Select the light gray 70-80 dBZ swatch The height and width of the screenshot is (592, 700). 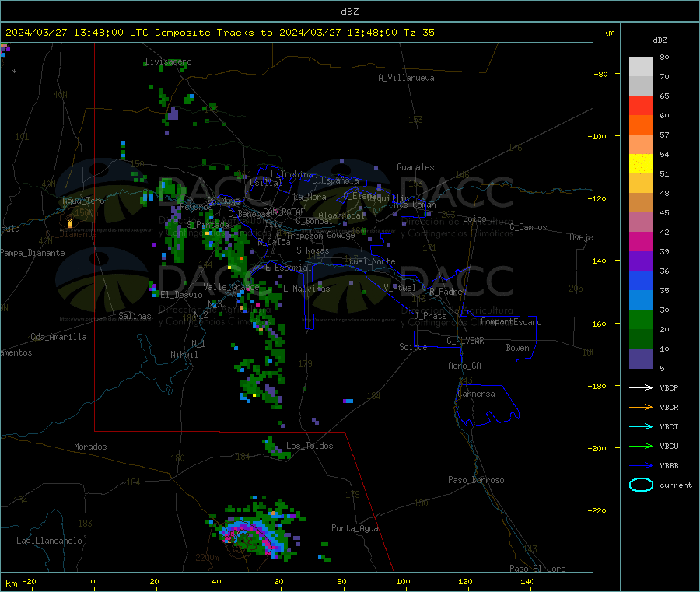pyautogui.click(x=641, y=67)
